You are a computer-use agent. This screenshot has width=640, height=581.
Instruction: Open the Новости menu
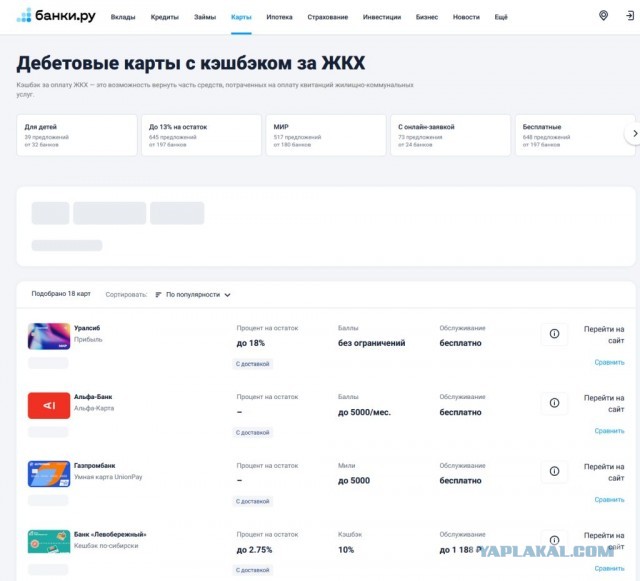pyautogui.click(x=466, y=17)
